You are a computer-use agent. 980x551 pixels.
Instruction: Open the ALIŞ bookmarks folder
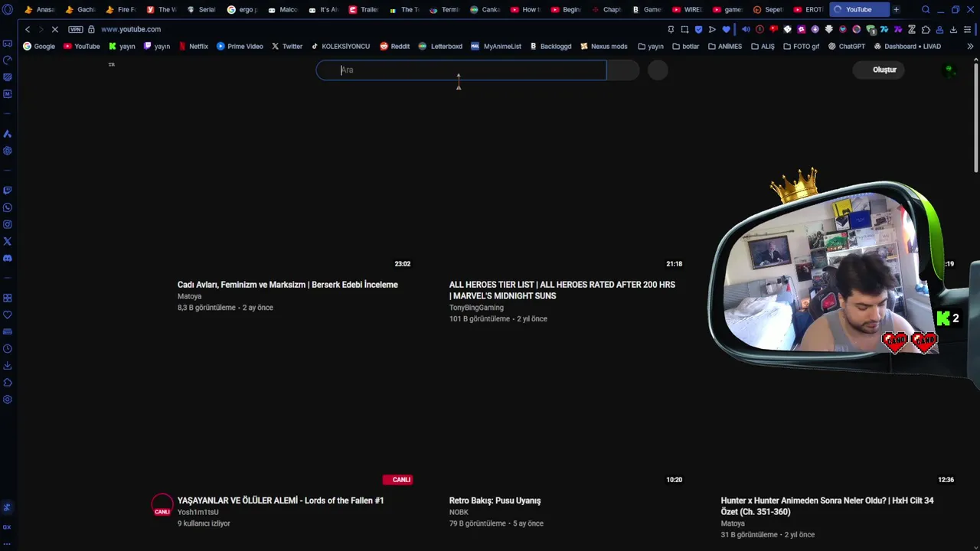pos(763,46)
